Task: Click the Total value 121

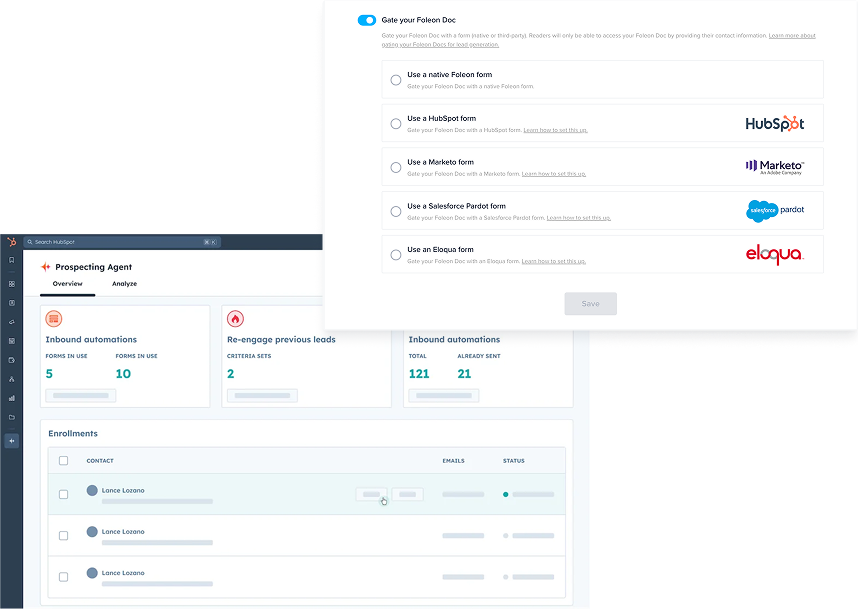Action: pyautogui.click(x=419, y=374)
